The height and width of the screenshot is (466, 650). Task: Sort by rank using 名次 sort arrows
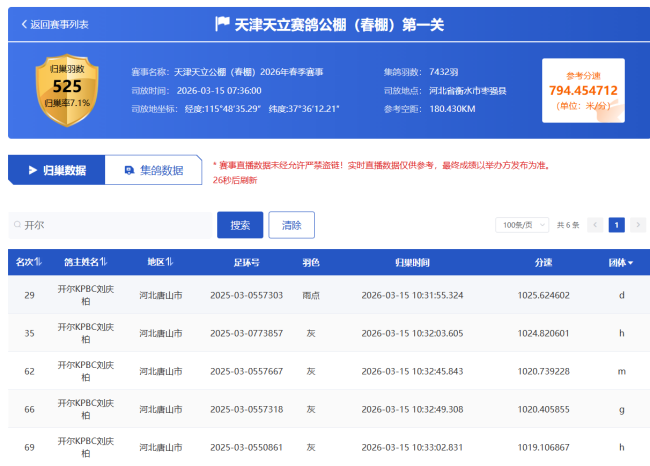(x=38, y=263)
